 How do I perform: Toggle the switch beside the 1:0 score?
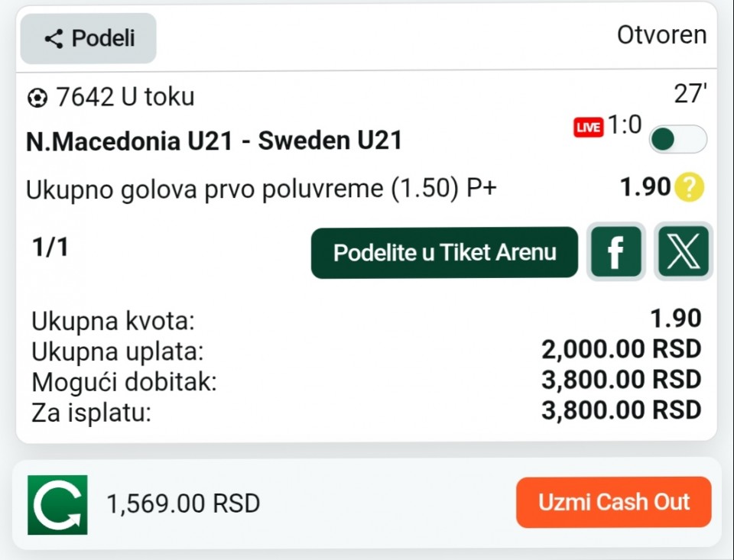tap(677, 139)
